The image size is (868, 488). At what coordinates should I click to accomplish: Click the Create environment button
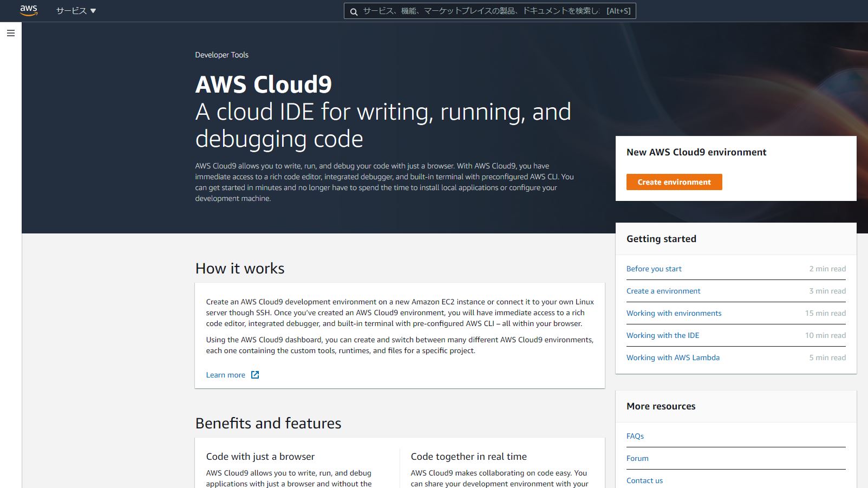click(674, 182)
